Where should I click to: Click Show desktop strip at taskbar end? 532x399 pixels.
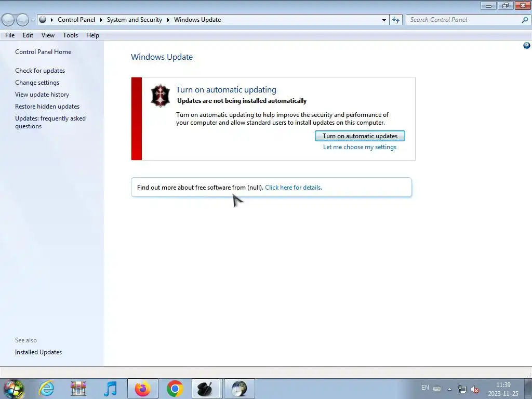pos(528,389)
